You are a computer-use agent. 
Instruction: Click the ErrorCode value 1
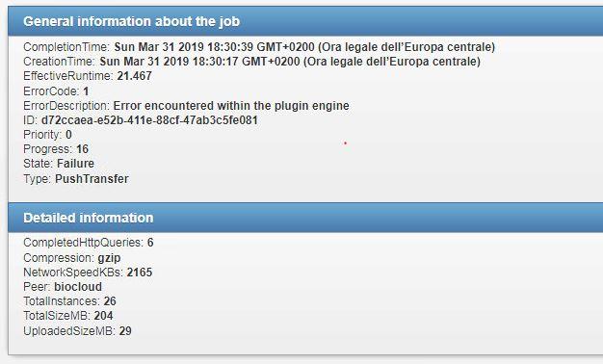[86, 91]
